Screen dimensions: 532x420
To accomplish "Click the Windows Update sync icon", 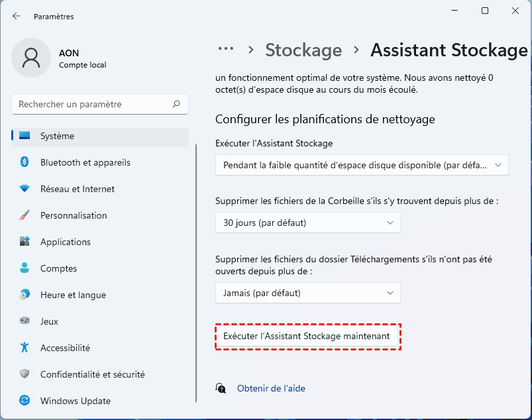I will point(25,401).
